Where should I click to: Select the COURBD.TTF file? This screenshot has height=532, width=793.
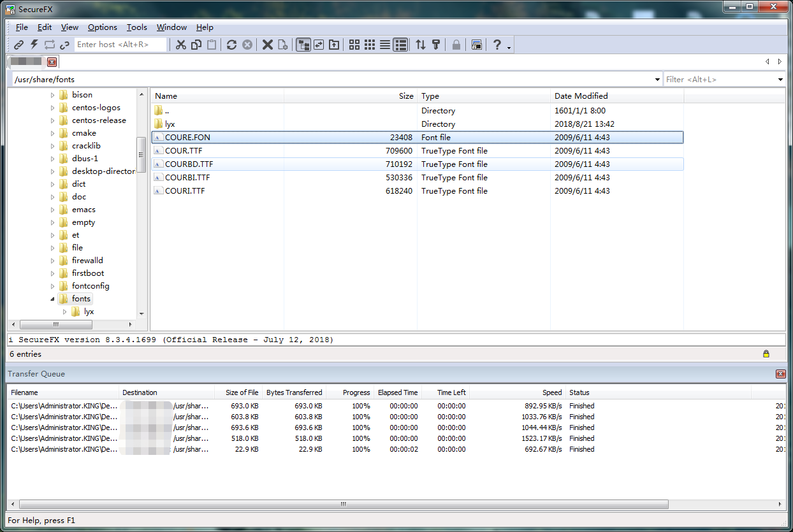click(x=189, y=164)
